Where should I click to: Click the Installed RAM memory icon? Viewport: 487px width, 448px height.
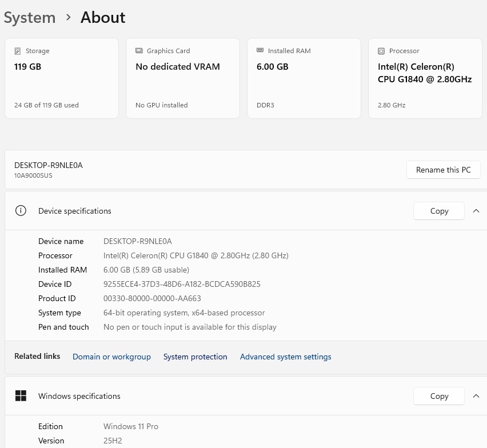(x=260, y=50)
